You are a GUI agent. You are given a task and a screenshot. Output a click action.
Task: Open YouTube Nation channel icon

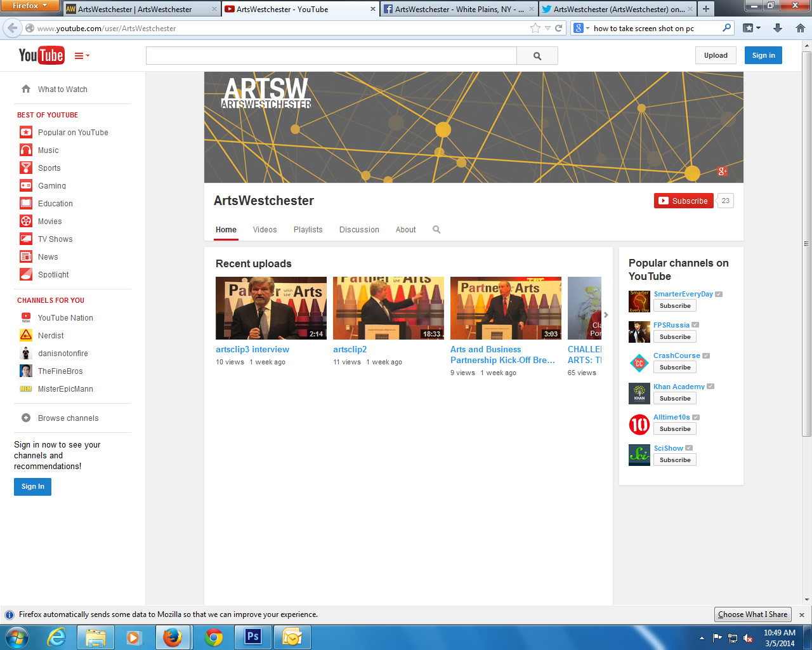26,317
